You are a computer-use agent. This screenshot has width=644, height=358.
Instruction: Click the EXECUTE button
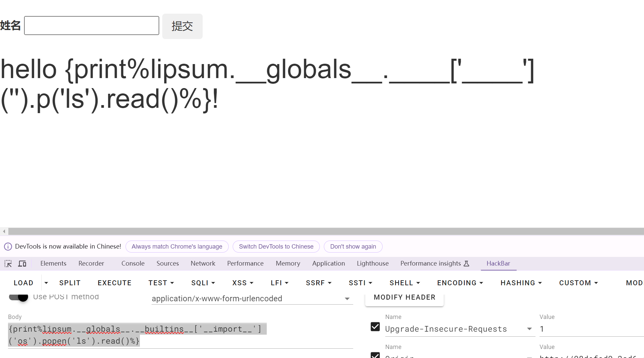pyautogui.click(x=115, y=283)
